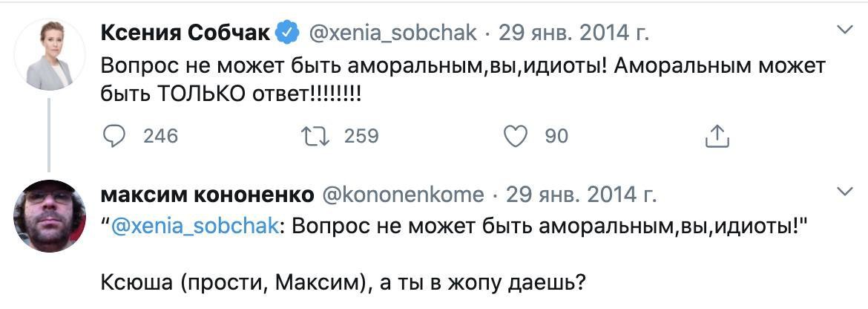Open the date link on кононенко's reply
This screenshot has width=868, height=309.
point(581,195)
